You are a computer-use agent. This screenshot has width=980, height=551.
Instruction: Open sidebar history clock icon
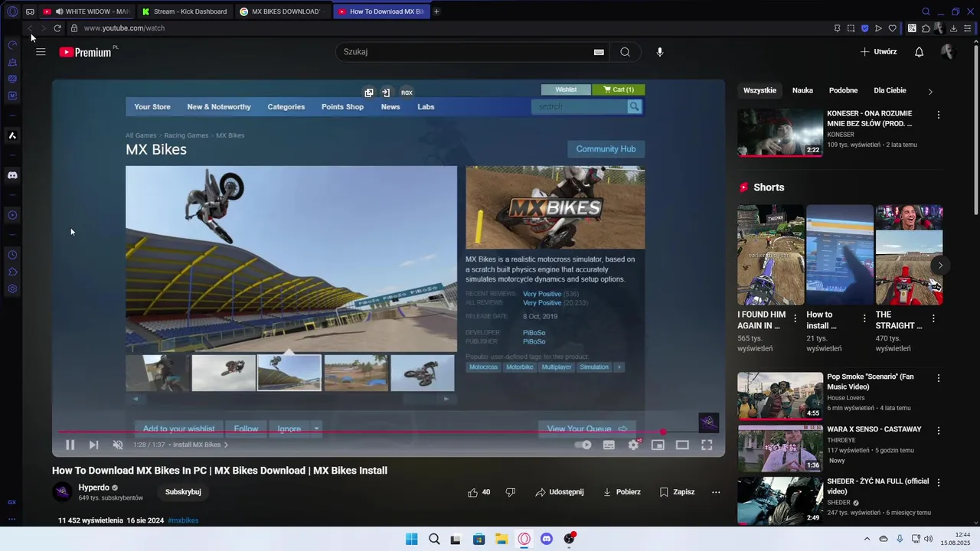12,255
